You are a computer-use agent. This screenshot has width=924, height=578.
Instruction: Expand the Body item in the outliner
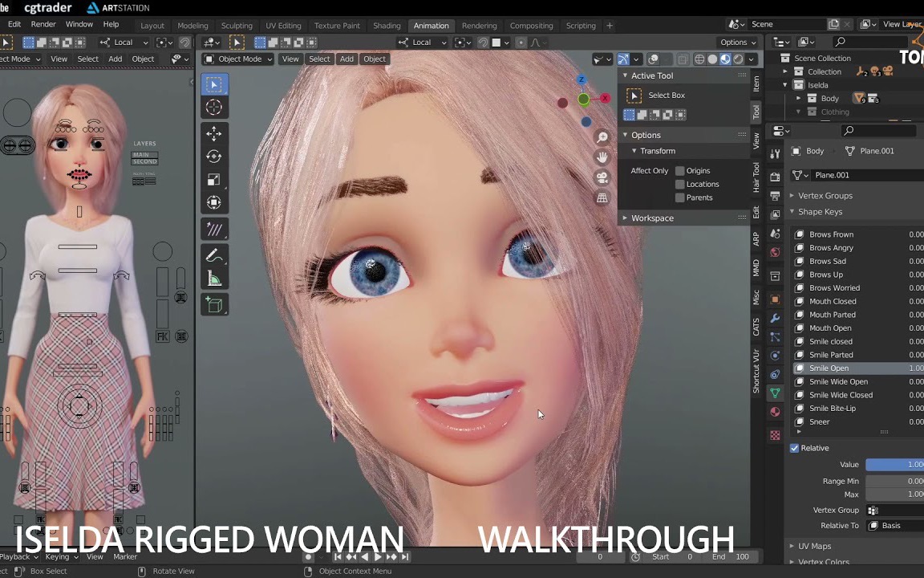click(797, 98)
